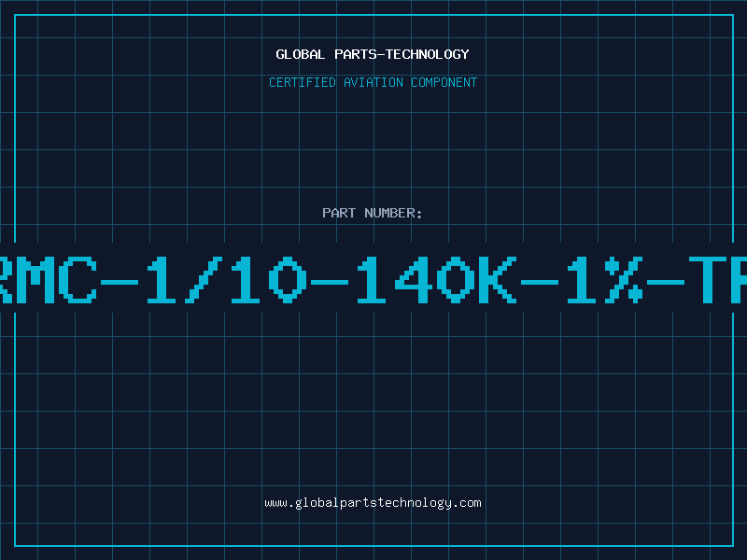747x560 pixels.
Task: Click the word COMPONENT in the subtitle
Action: 444,82
